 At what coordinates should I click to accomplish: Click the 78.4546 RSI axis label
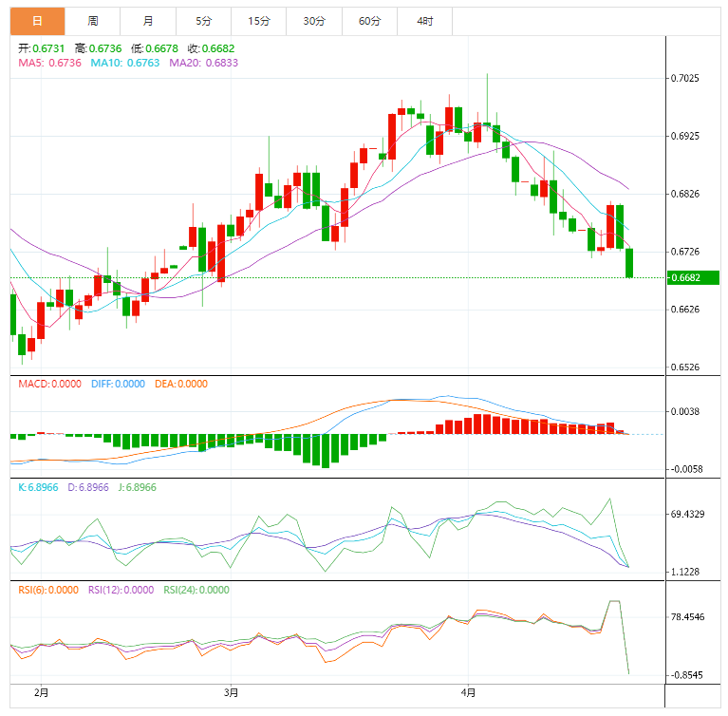pos(687,617)
